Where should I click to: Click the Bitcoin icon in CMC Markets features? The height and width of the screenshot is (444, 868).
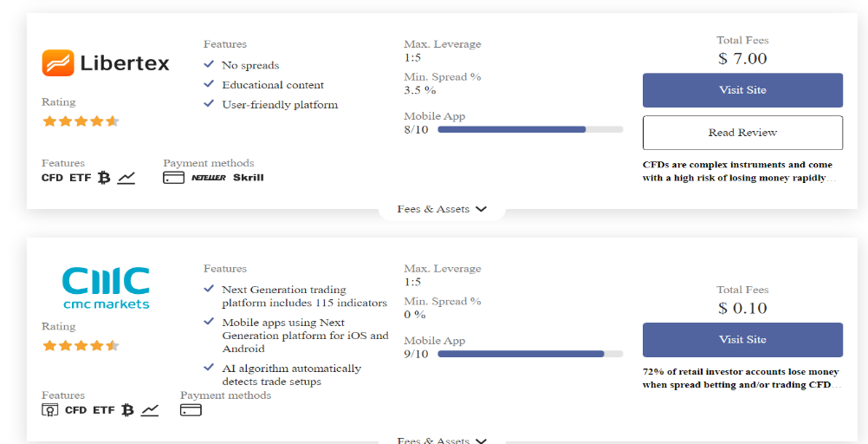[128, 410]
